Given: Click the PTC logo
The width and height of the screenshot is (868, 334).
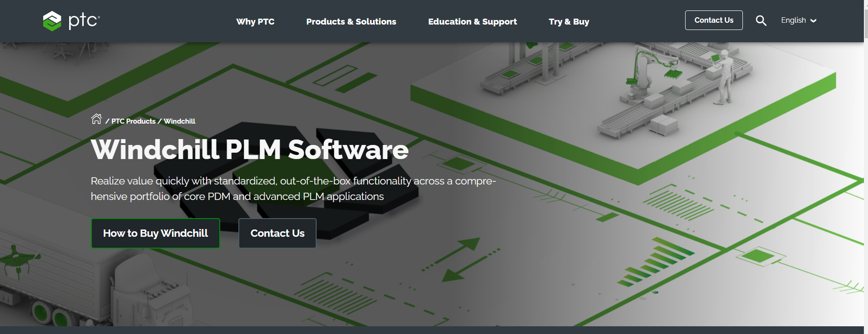Looking at the screenshot, I should pyautogui.click(x=71, y=21).
